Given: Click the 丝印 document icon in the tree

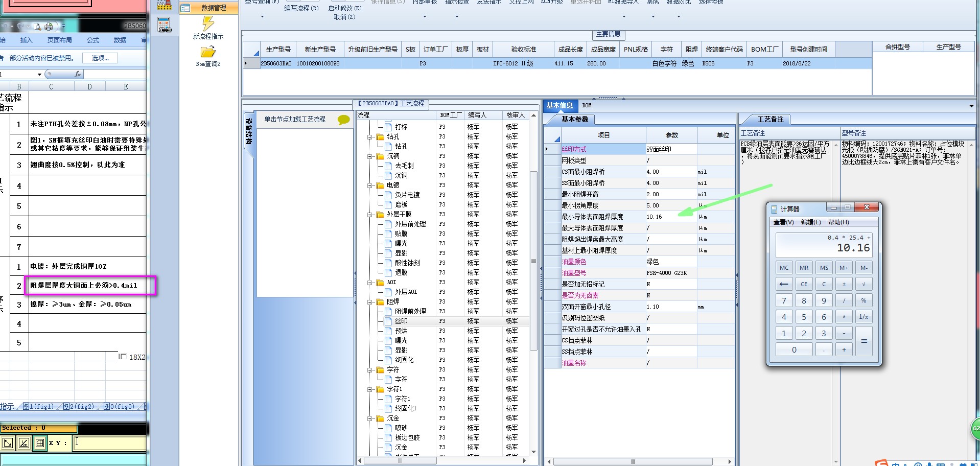Looking at the screenshot, I should (388, 321).
